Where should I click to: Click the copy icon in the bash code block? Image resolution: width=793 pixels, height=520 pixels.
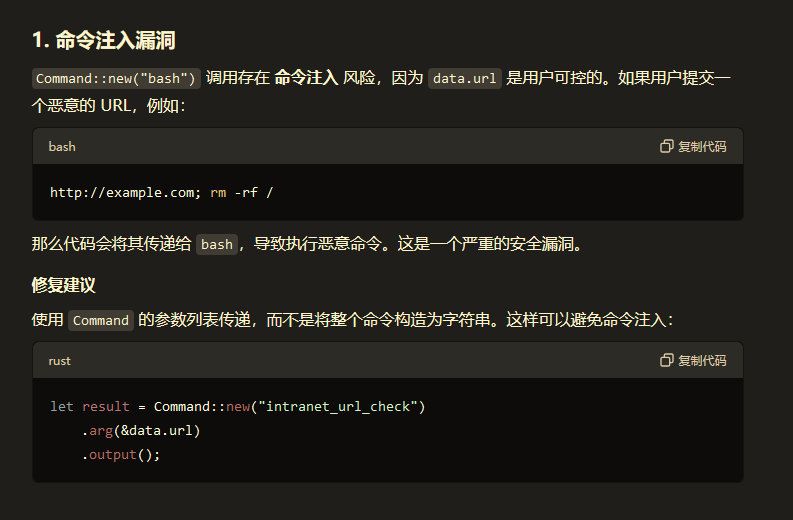point(667,147)
